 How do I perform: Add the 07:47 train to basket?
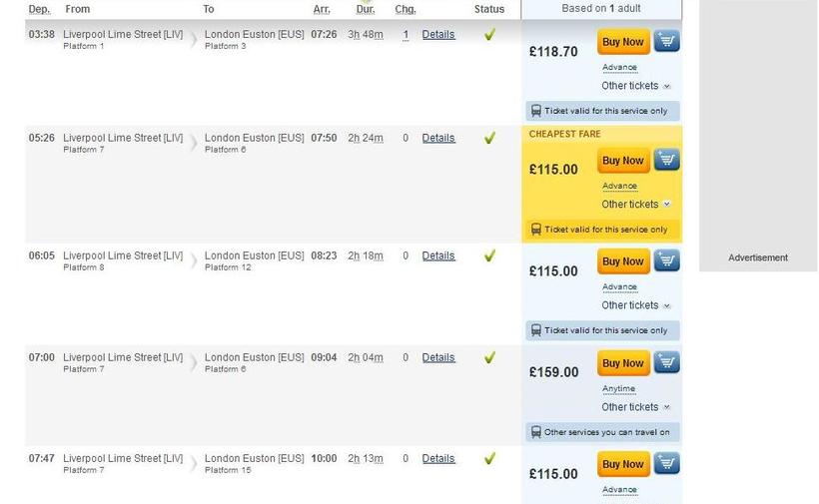667,464
